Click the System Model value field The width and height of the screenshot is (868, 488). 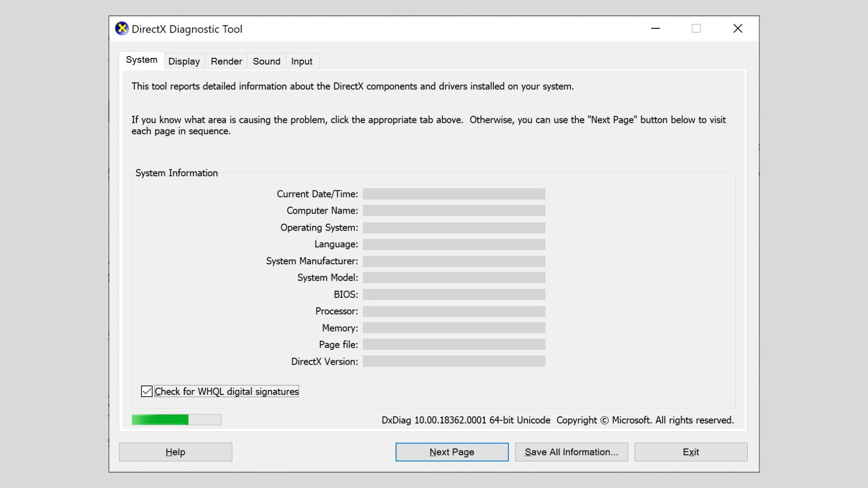(454, 277)
